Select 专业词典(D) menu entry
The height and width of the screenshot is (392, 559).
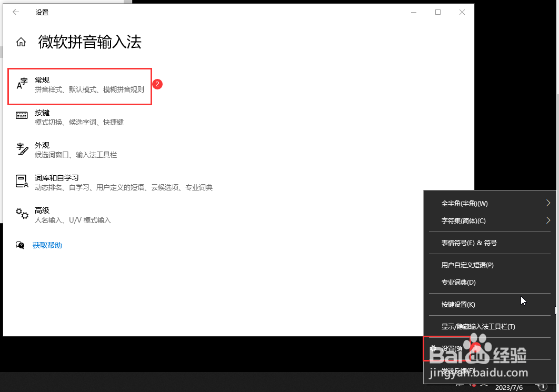click(490, 283)
